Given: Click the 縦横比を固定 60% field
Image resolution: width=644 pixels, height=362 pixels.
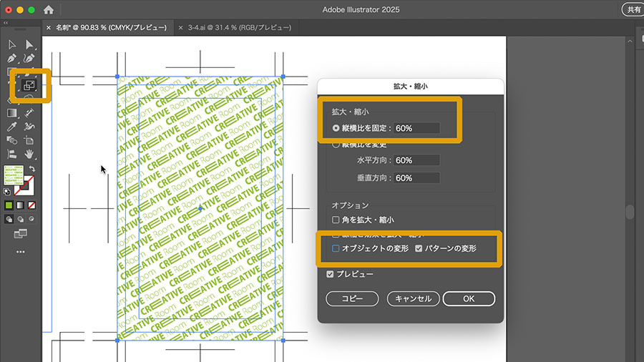Looking at the screenshot, I should [x=416, y=128].
